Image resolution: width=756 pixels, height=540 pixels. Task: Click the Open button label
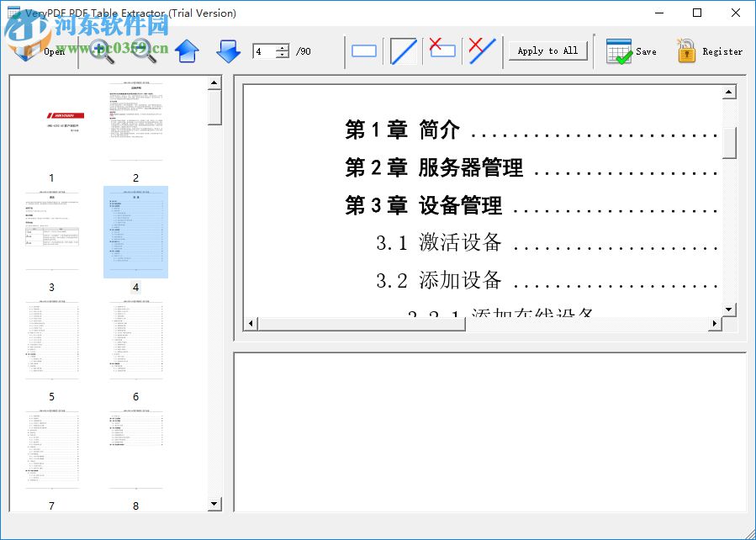[x=54, y=51]
